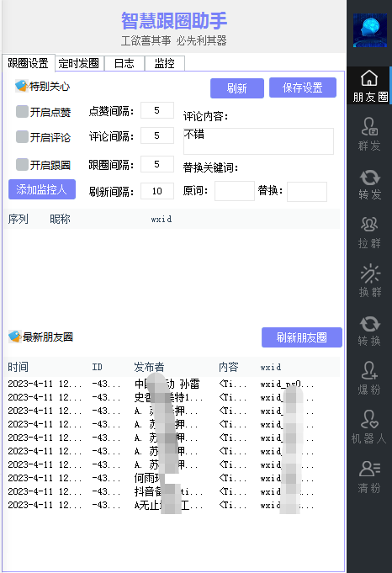This screenshot has width=392, height=573.
Task: Click the 保存设置 button
Action: [x=303, y=88]
